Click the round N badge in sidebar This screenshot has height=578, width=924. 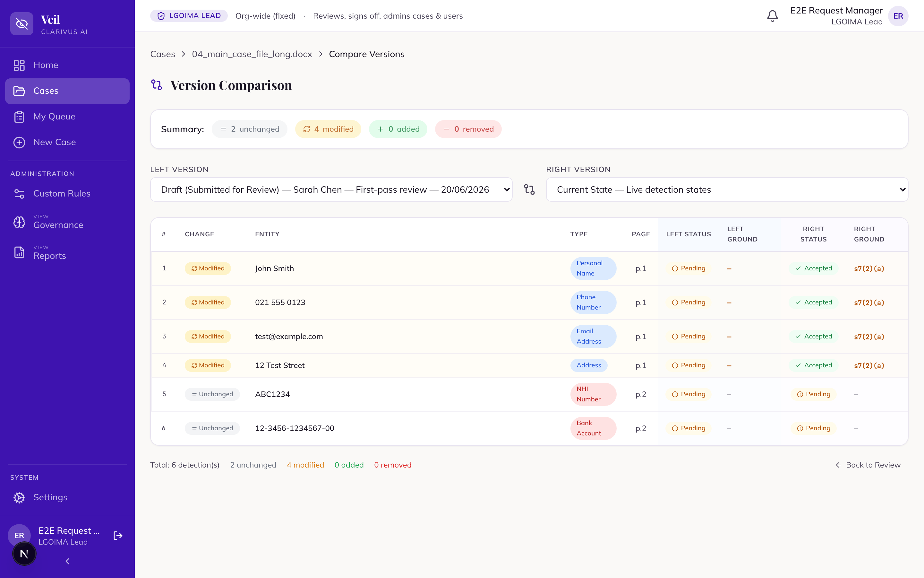pos(24,554)
